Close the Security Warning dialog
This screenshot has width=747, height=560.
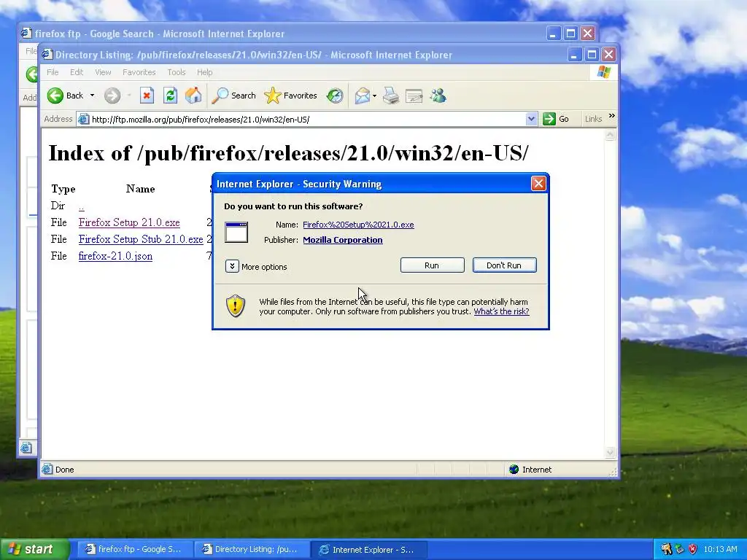tap(538, 184)
